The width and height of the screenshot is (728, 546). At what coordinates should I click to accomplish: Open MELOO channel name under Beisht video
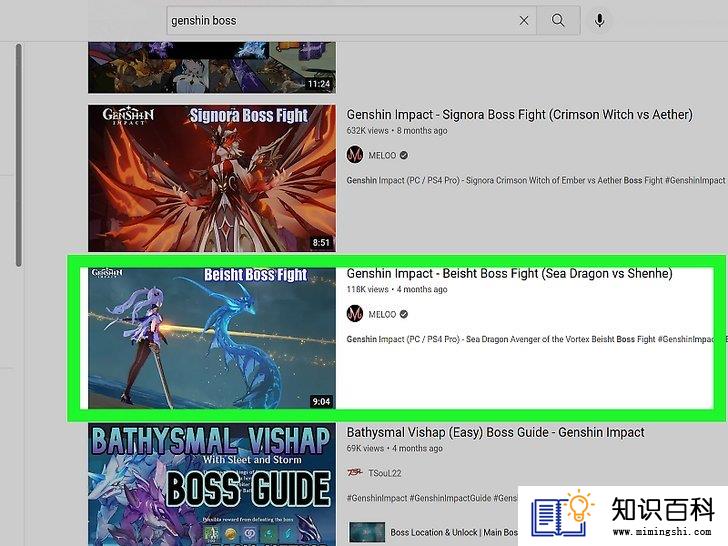382,314
